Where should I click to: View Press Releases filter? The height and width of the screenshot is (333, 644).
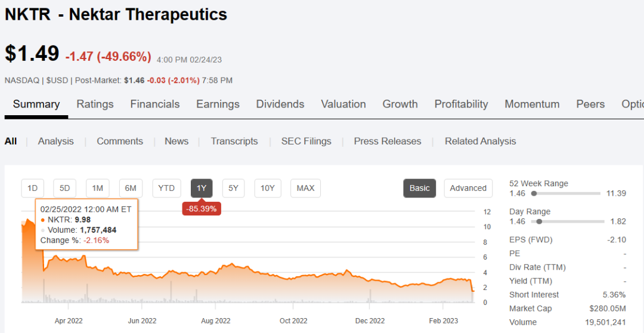[388, 141]
